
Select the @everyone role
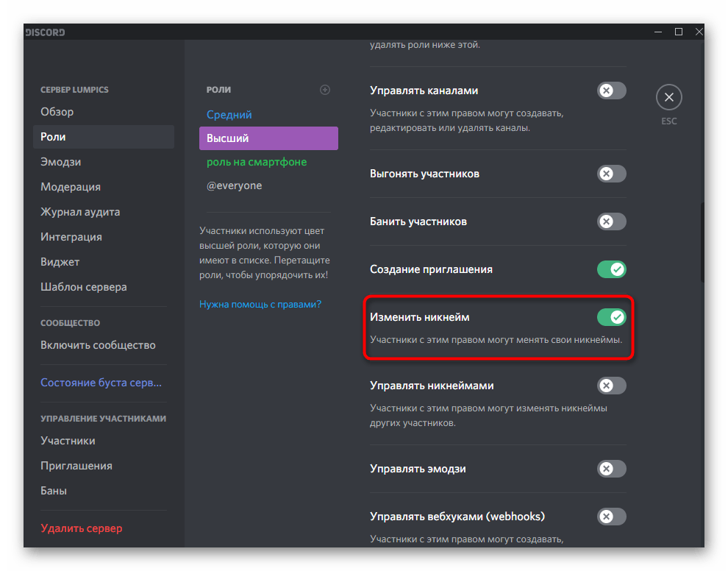pyautogui.click(x=234, y=185)
